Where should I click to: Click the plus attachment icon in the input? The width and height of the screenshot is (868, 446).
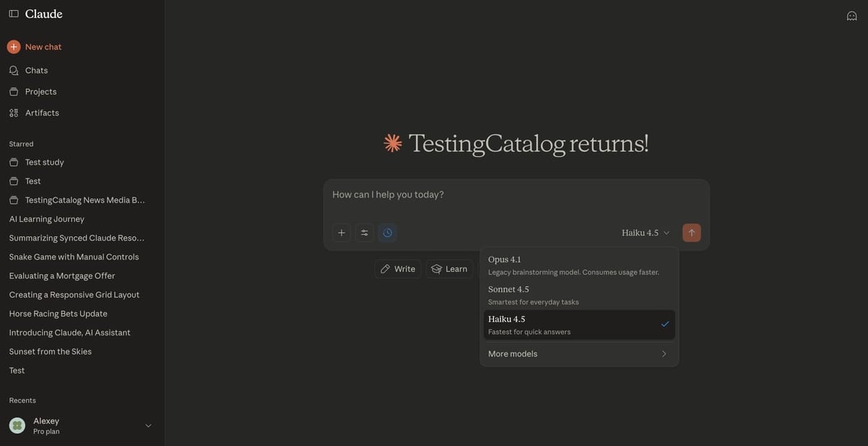[339, 231]
